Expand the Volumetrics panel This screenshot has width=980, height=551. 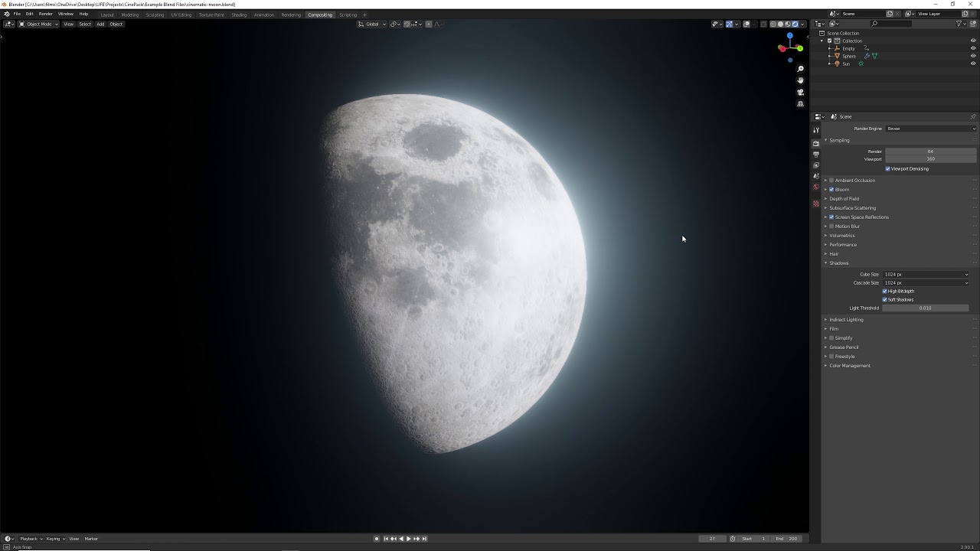click(x=841, y=236)
